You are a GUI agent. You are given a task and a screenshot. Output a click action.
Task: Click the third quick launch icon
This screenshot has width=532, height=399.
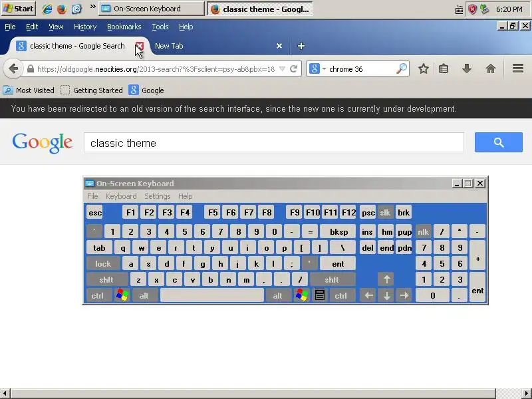point(76,9)
